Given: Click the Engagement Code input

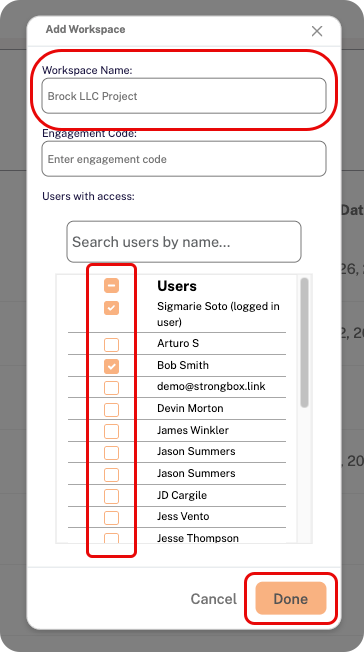Looking at the screenshot, I should [x=184, y=159].
